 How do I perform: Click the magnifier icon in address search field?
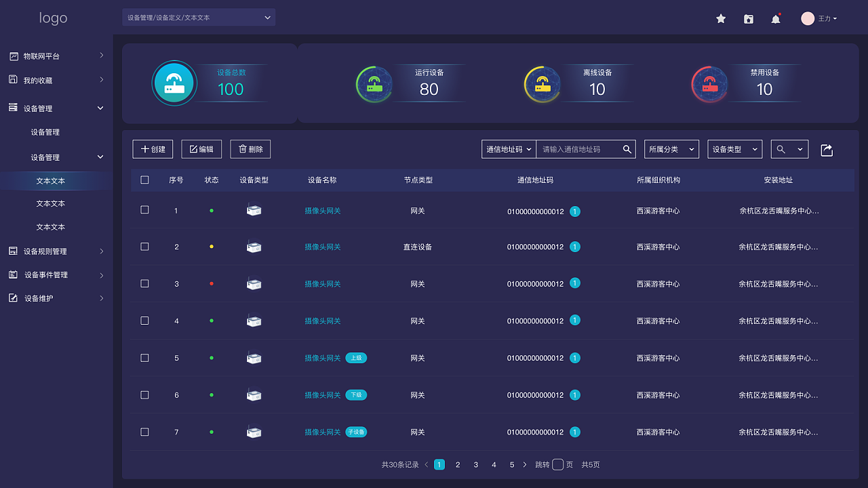pyautogui.click(x=627, y=149)
